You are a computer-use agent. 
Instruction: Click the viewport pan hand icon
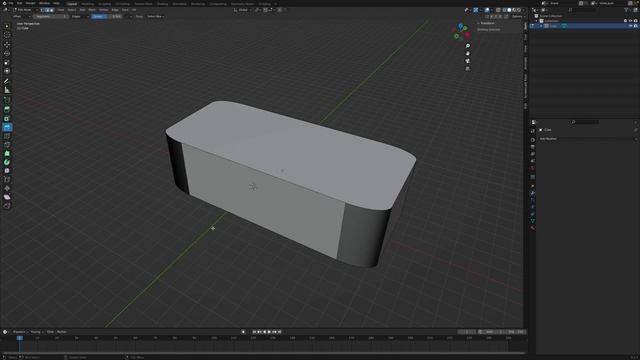pos(468,53)
